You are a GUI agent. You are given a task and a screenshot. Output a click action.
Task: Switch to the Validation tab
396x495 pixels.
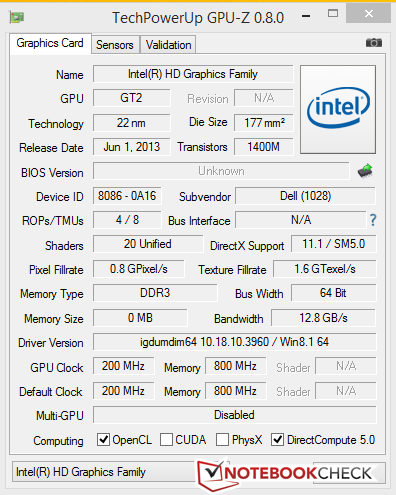168,45
